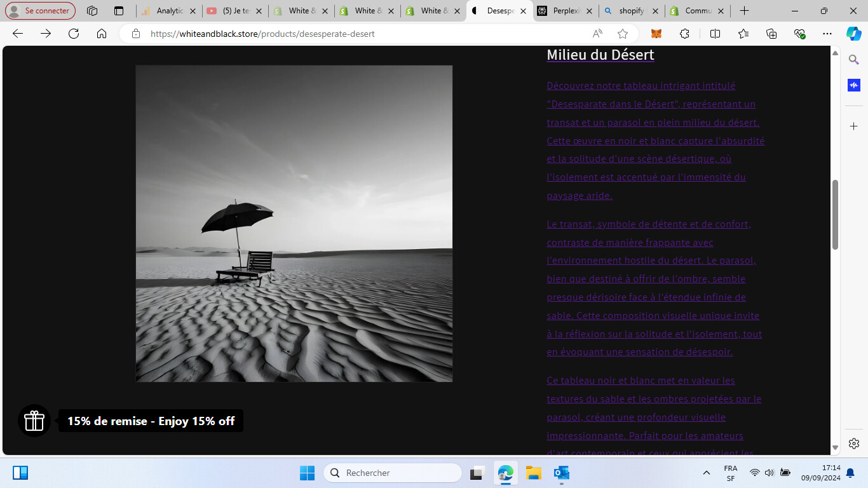The width and height of the screenshot is (868, 488).
Task: Open the notification bell
Action: [850, 473]
